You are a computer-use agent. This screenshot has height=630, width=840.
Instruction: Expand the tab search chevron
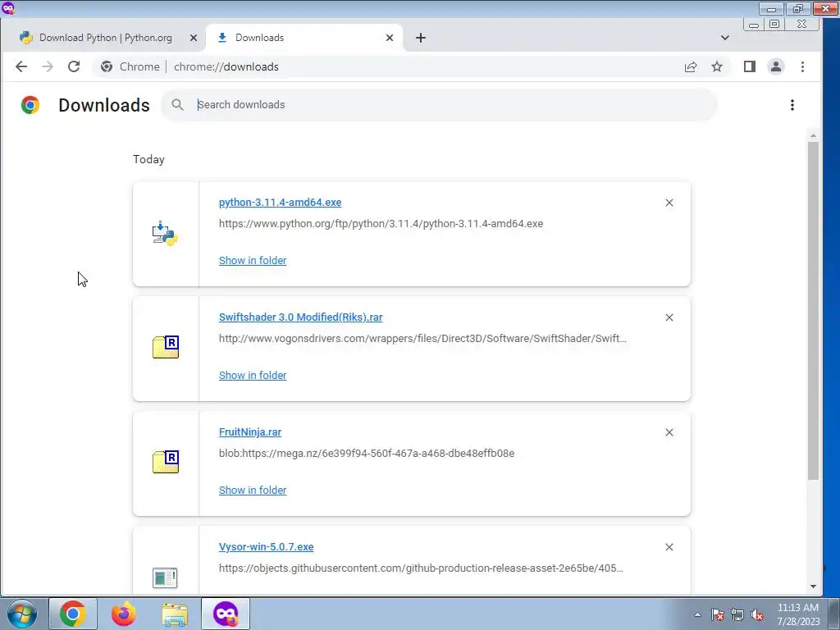tap(725, 38)
